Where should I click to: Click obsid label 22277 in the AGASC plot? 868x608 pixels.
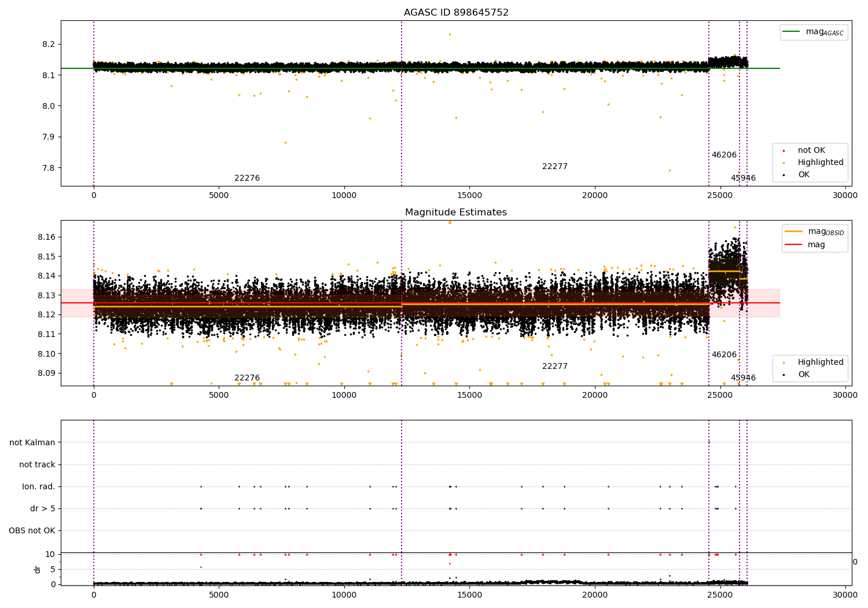555,167
